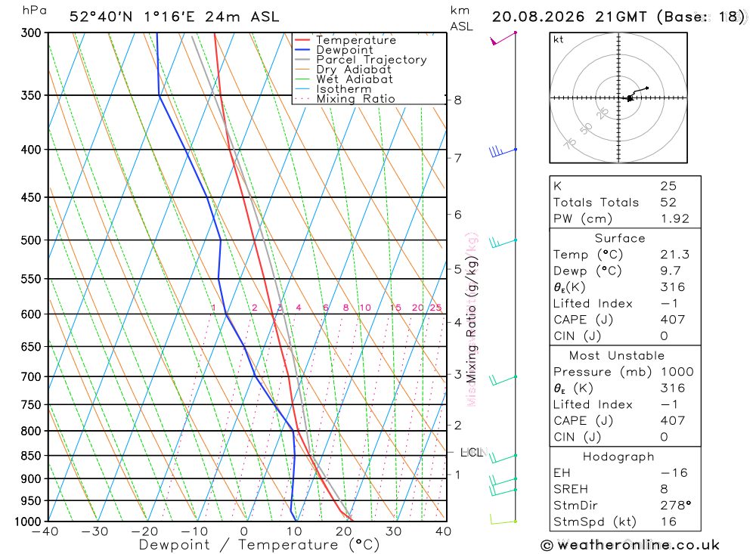Image resolution: width=756 pixels, height=554 pixels.
Task: Click the Surface section heading
Action: (x=620, y=238)
